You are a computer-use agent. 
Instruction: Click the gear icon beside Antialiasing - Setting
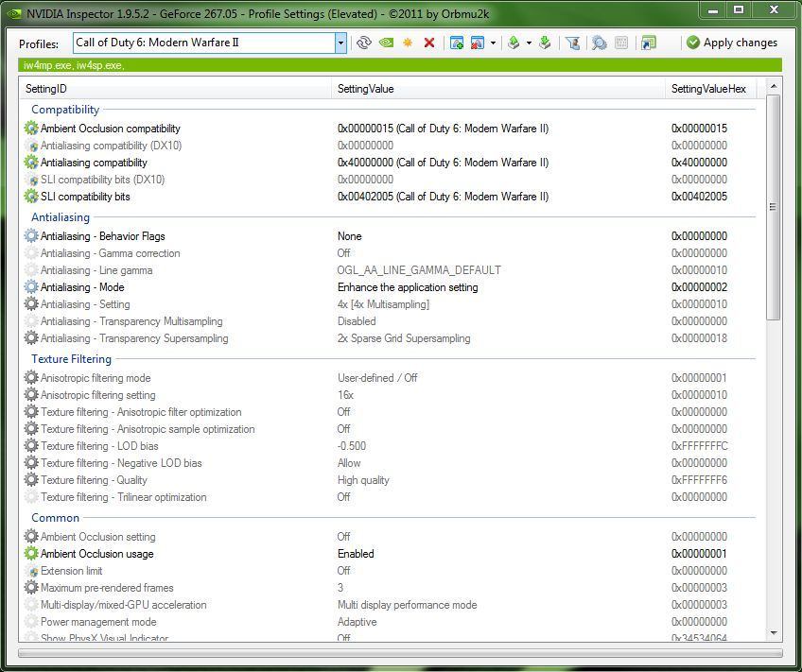click(x=31, y=304)
